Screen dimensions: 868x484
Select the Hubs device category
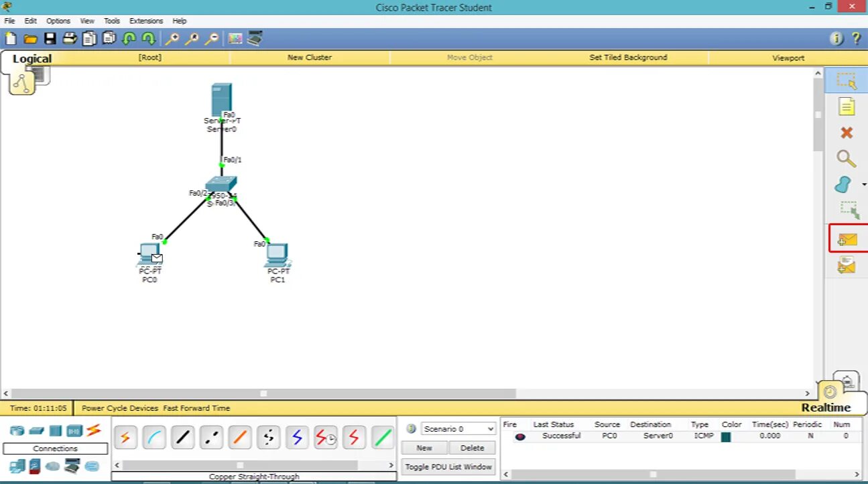(55, 430)
